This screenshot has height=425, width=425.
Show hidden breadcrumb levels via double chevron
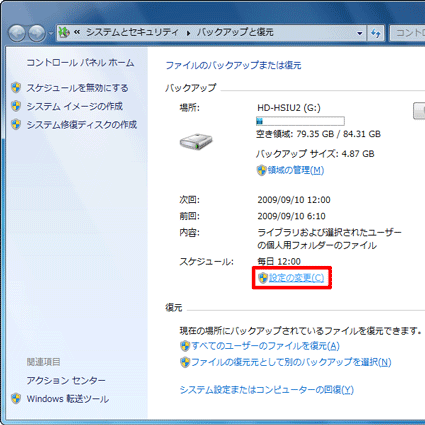click(x=77, y=32)
